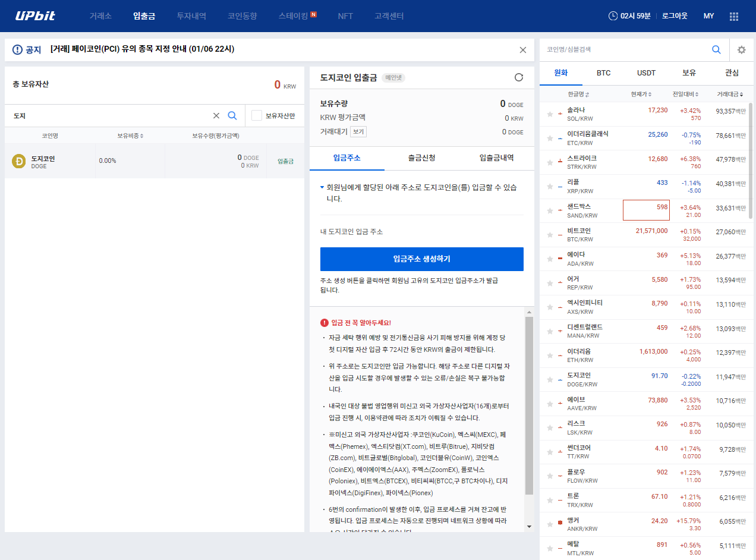Click the market search magnifier icon

[x=716, y=49]
